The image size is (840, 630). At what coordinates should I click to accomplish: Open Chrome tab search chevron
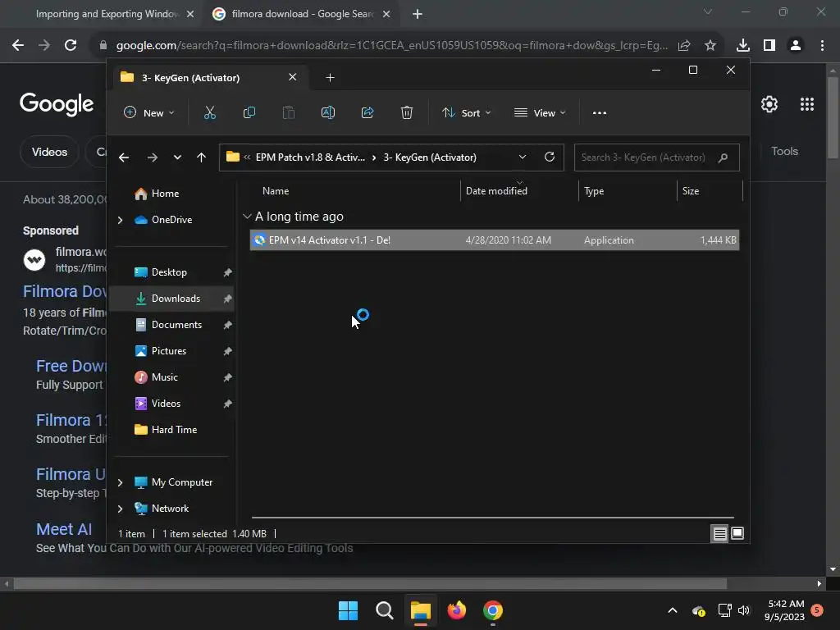pos(708,11)
